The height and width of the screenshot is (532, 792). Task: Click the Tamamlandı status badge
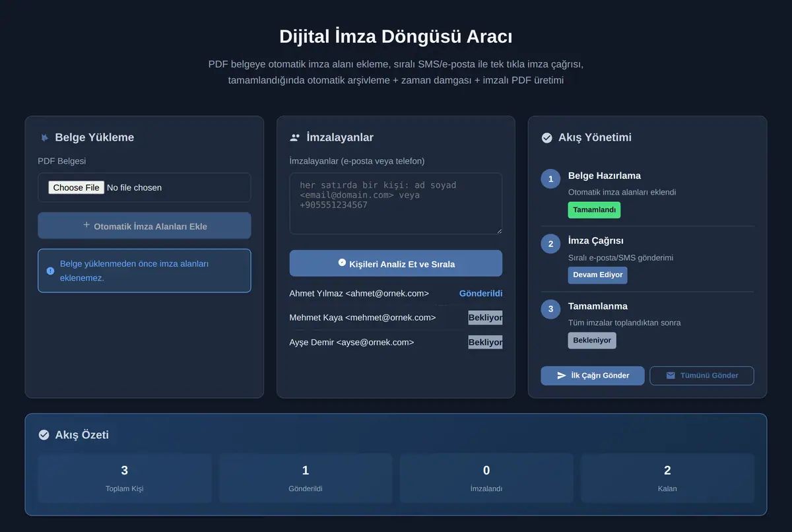pyautogui.click(x=594, y=210)
